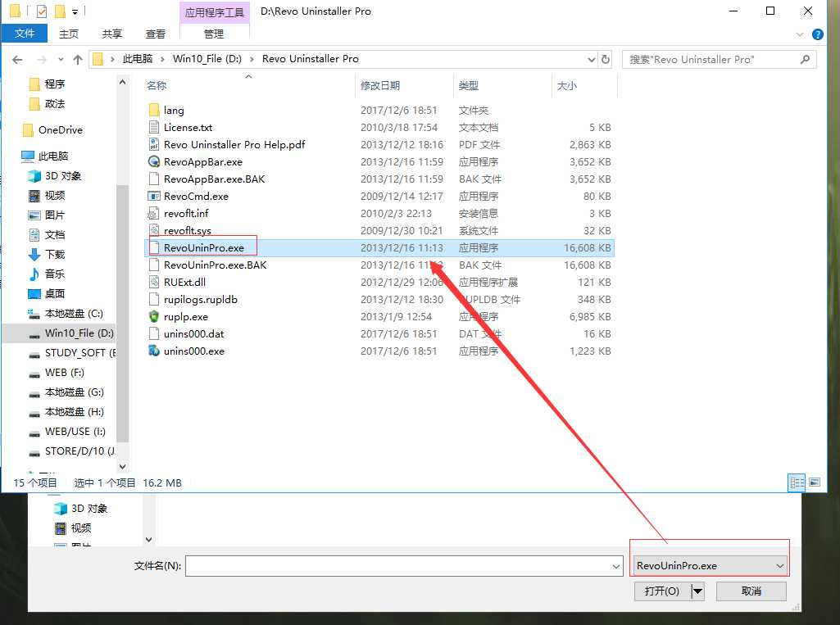Open the RevoUninPro.exe file type dropdown

[x=711, y=566]
